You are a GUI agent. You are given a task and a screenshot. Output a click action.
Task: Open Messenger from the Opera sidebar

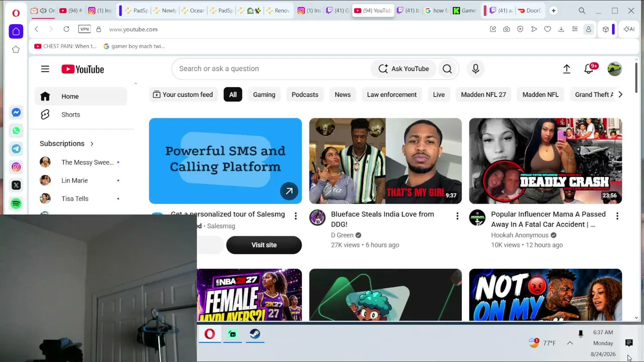[x=16, y=113]
